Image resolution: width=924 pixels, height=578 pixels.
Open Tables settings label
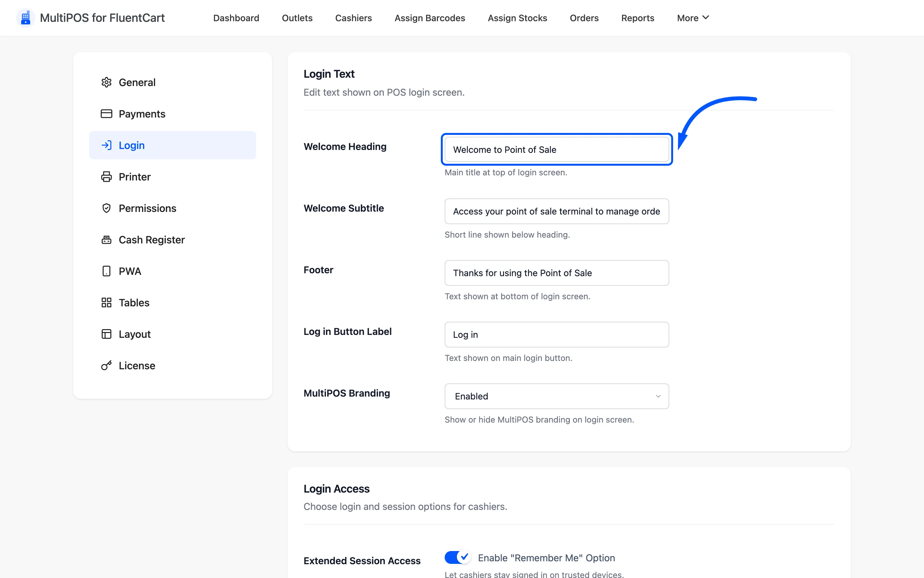coord(134,302)
